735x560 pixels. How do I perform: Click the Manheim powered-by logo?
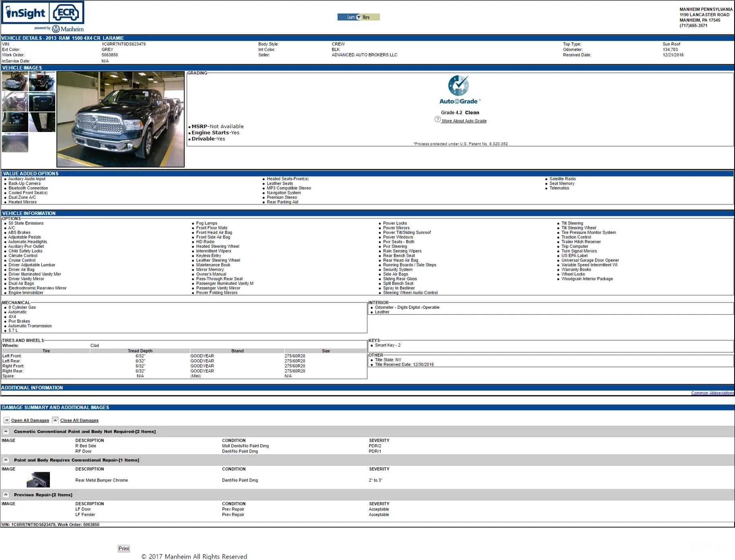click(59, 29)
